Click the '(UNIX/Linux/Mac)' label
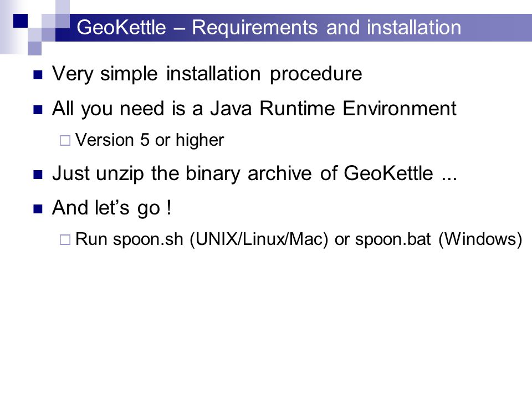The height and width of the screenshot is (399, 532). point(259,239)
